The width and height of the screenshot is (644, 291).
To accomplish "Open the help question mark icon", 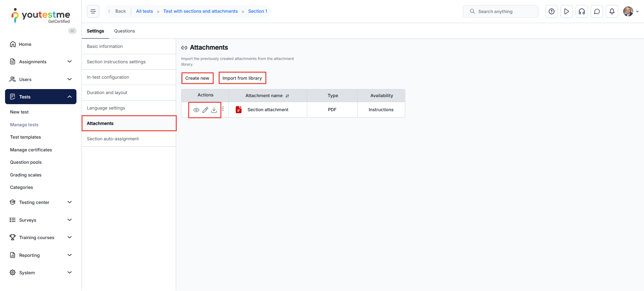I will click(551, 11).
